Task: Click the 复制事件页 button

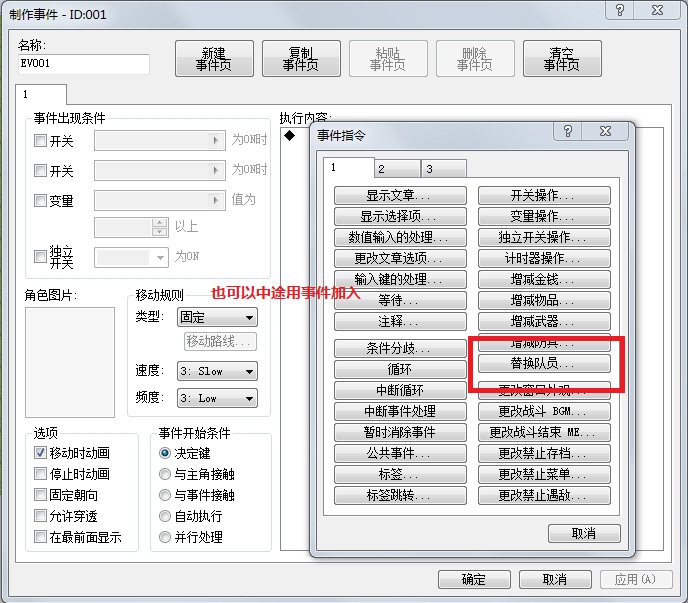Action: [301, 59]
